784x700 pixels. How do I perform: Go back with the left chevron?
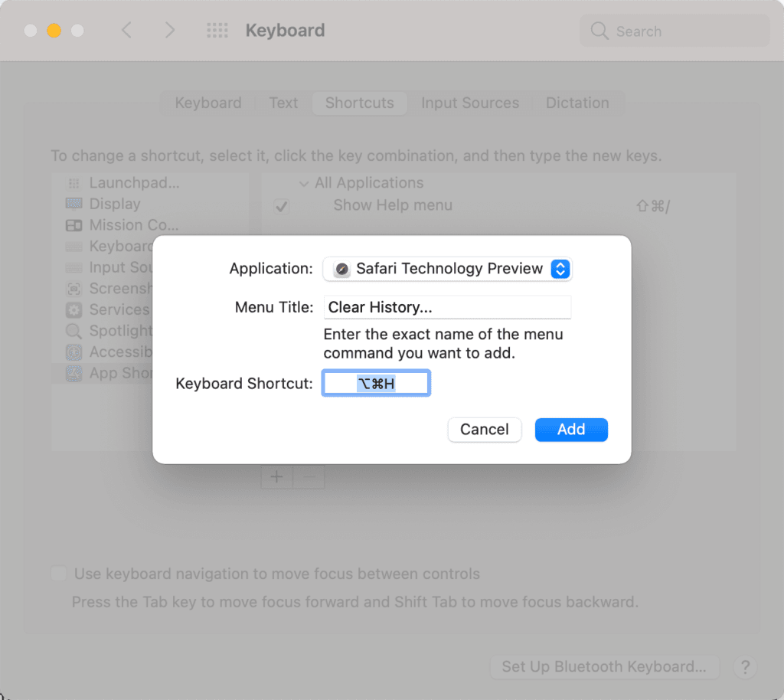coord(126,30)
